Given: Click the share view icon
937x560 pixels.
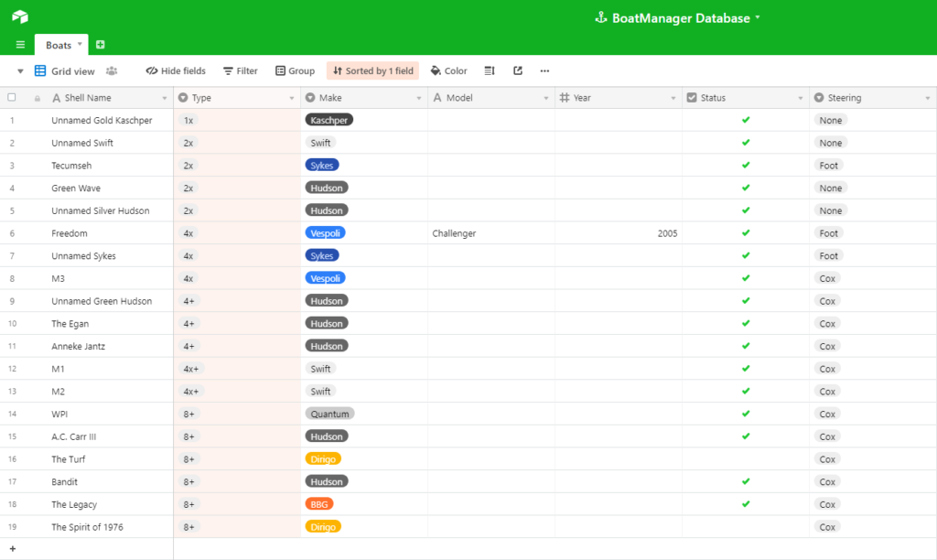Looking at the screenshot, I should [518, 70].
